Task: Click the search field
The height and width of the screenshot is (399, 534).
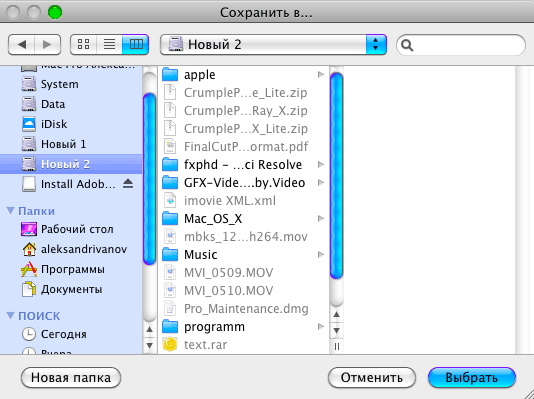Action: [461, 45]
